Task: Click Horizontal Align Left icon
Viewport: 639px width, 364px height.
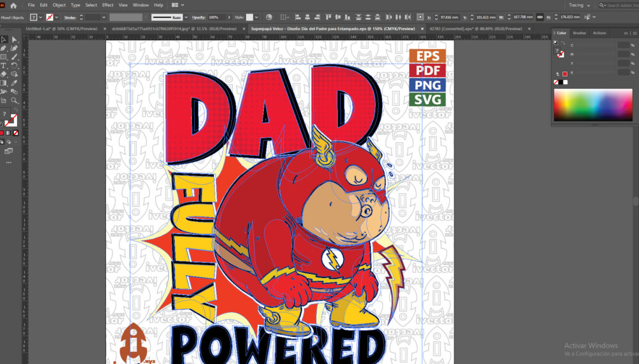Action: 298,17
